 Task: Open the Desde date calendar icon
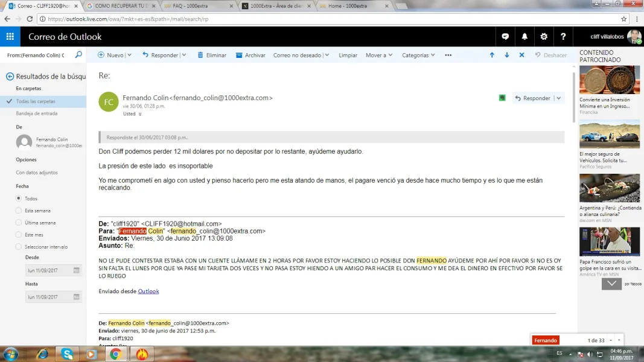pos(77,270)
